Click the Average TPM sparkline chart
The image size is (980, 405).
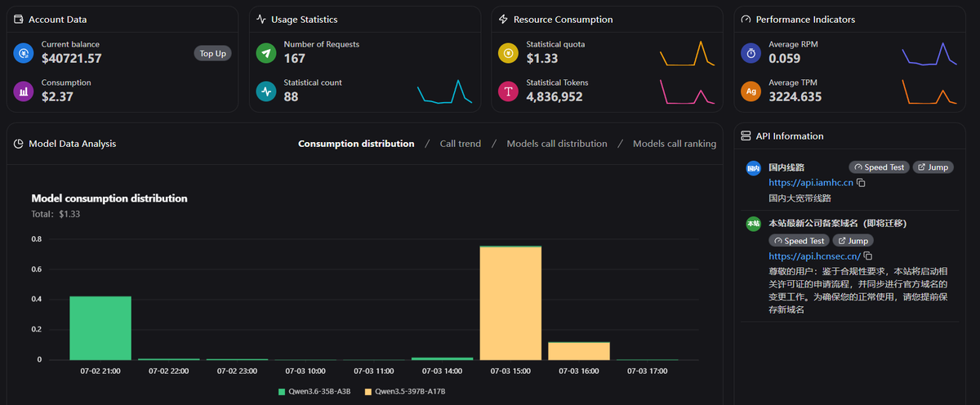coord(929,91)
